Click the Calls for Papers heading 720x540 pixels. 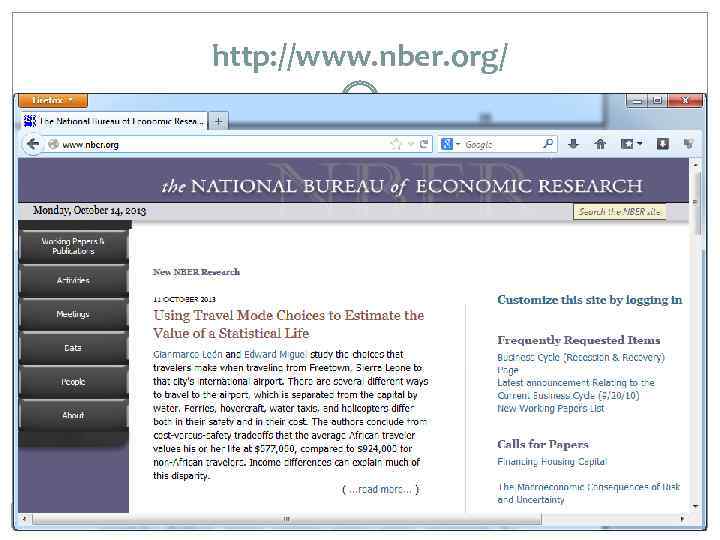pyautogui.click(x=543, y=444)
